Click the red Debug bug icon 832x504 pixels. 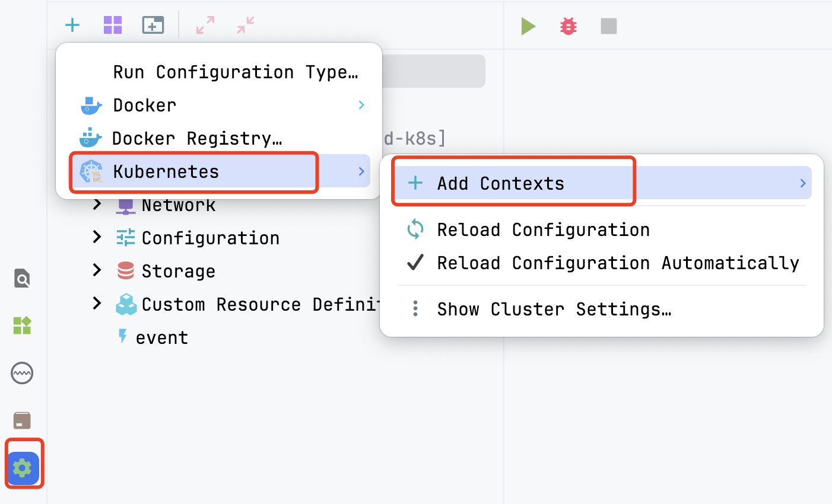[x=569, y=26]
